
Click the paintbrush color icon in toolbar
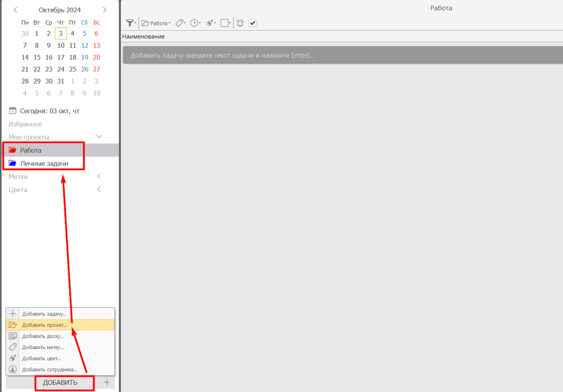point(210,23)
